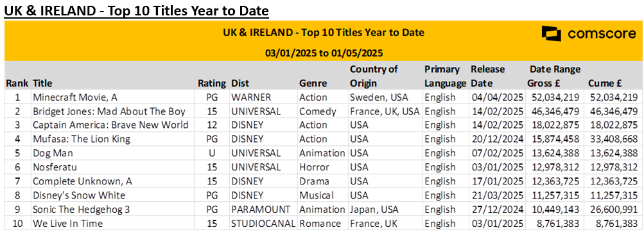Click the We Live In Time title cell

[x=68, y=224]
